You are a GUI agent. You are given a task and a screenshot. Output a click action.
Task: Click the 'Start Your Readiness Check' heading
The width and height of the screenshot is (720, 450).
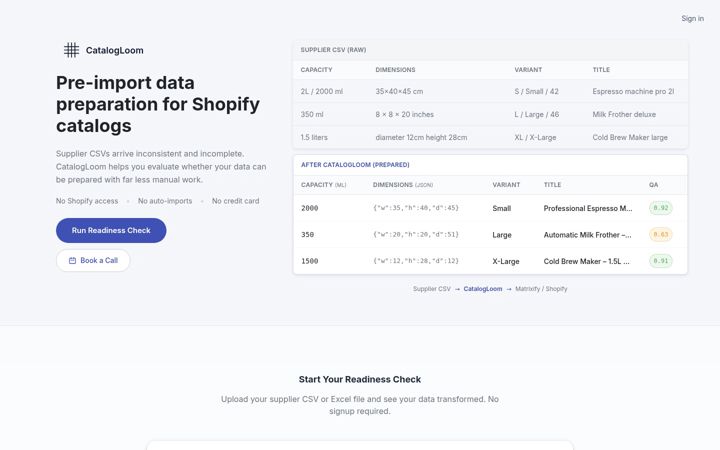click(360, 379)
